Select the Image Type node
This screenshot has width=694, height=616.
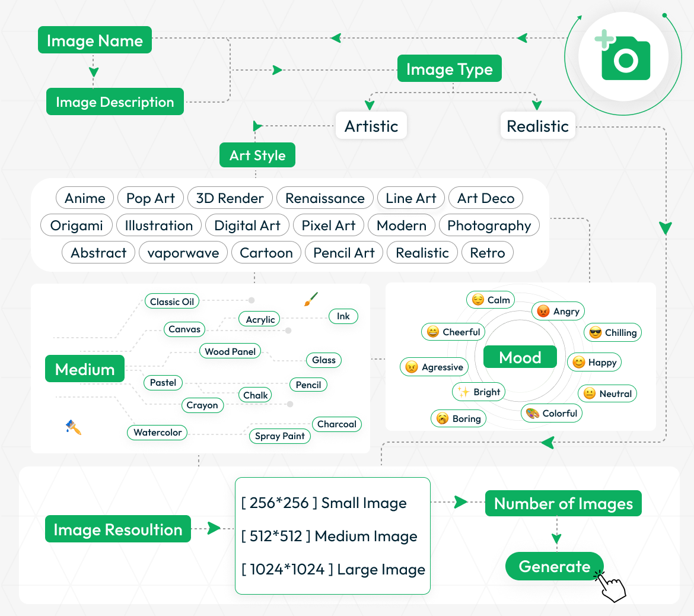(449, 69)
